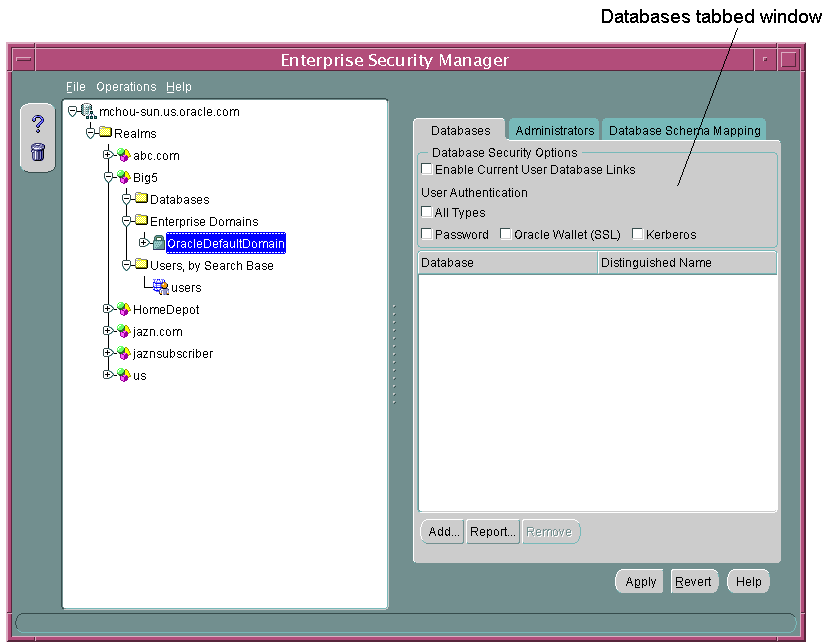This screenshot has height=644, width=836.
Task: Select the OracleDefaultDomain lock icon
Action: [159, 244]
